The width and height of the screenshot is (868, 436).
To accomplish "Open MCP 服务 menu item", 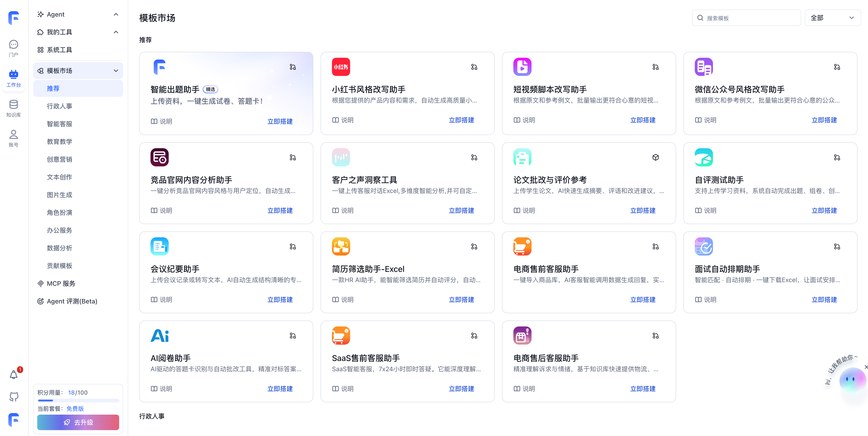I will pyautogui.click(x=61, y=283).
